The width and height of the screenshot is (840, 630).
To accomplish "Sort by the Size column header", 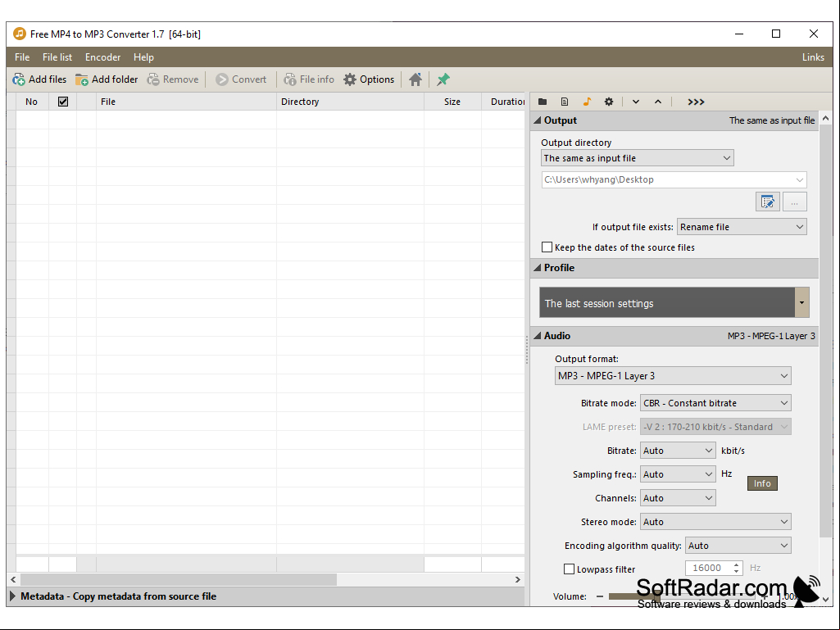I will [452, 102].
